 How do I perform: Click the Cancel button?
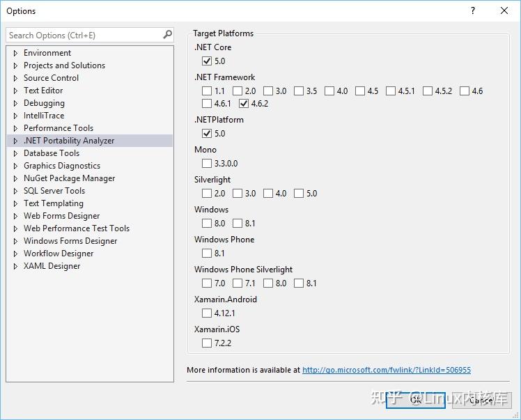tap(481, 400)
